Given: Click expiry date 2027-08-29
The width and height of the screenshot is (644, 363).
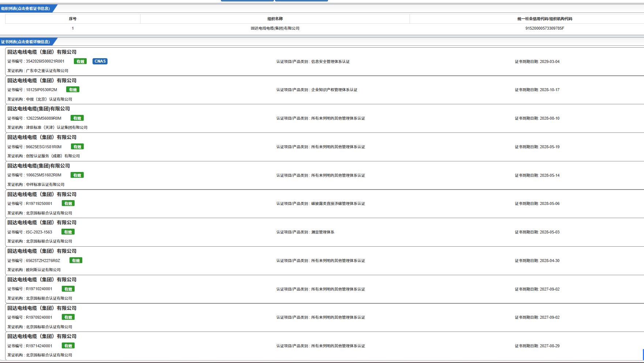Looking at the screenshot, I should 550,346.
